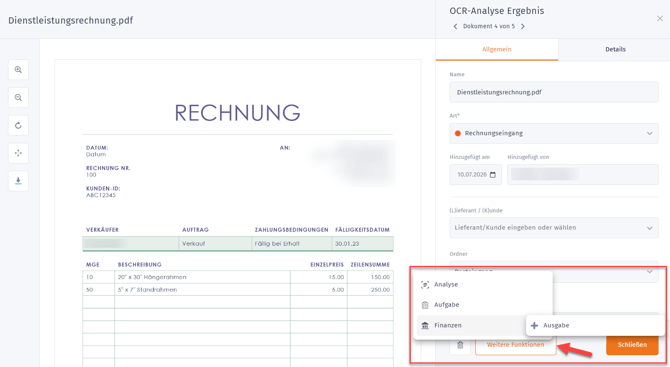
Task: Switch to the Details tab
Action: pyautogui.click(x=615, y=50)
